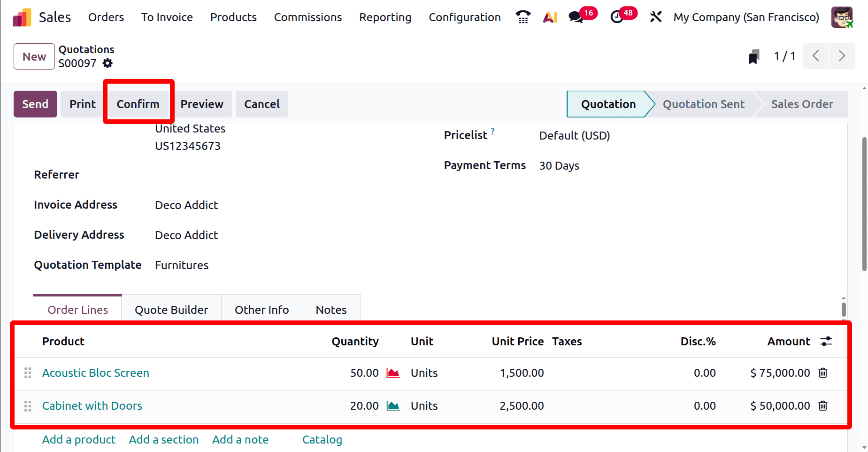Open the Payment Terms 30 Days field
This screenshot has height=452, width=868.
tap(559, 166)
